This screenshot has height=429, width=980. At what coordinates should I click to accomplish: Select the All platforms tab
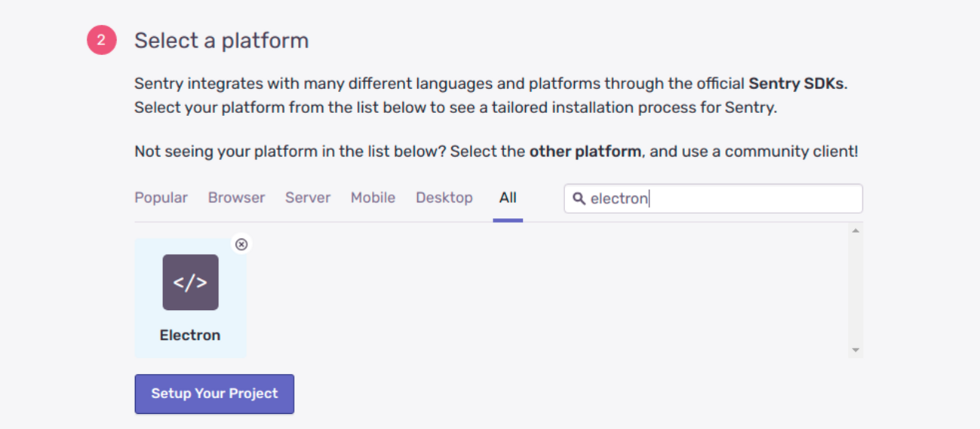tap(508, 198)
